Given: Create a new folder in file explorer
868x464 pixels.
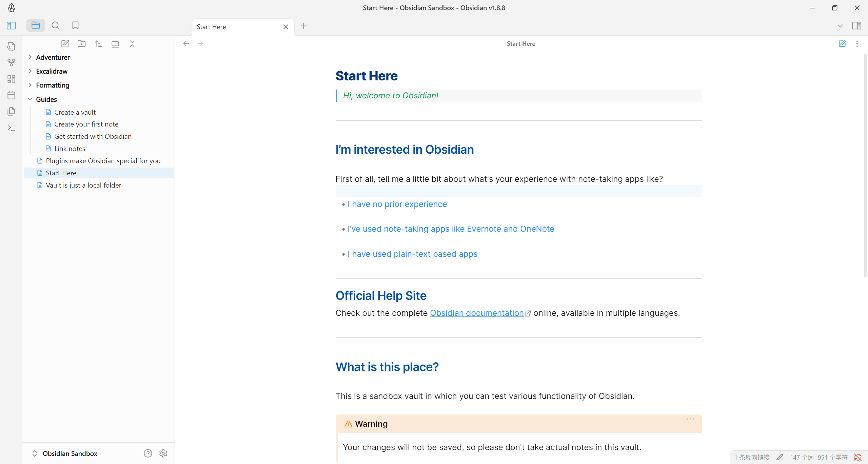Looking at the screenshot, I should point(82,43).
